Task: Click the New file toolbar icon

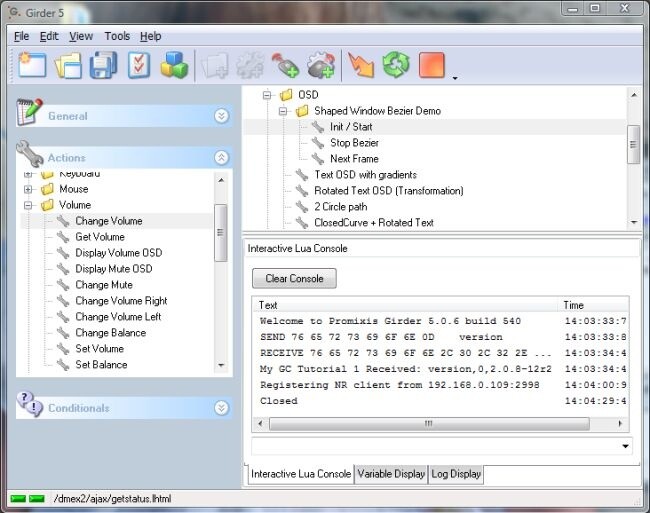Action: [x=32, y=65]
